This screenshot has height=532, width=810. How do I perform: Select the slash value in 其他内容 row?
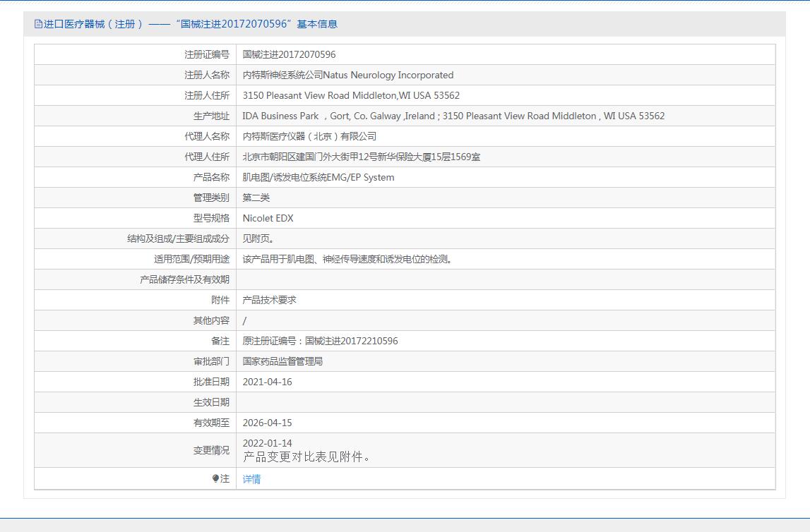pos(244,320)
